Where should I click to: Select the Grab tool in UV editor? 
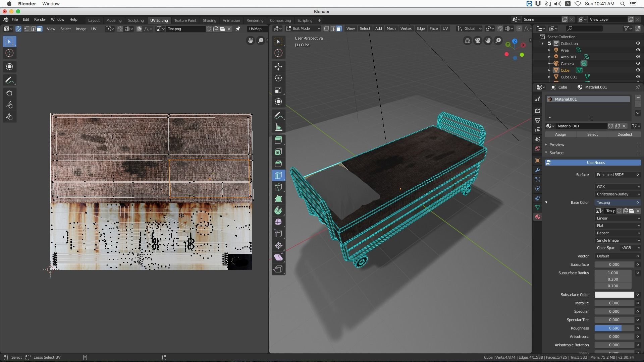click(x=9, y=94)
